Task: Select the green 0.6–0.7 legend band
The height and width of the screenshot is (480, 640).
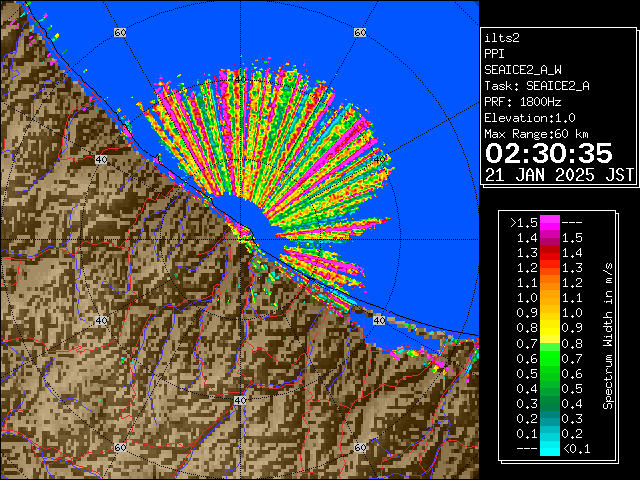Action: [550, 358]
